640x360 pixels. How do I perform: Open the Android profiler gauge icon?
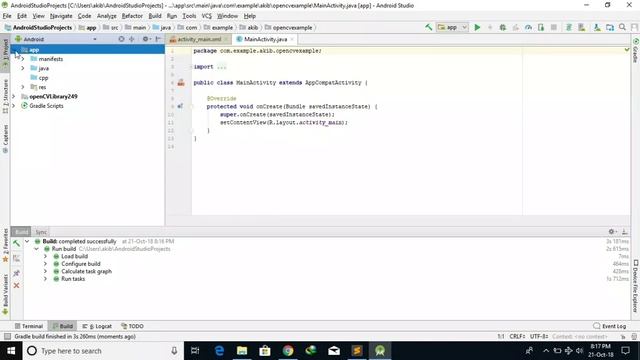(x=528, y=27)
